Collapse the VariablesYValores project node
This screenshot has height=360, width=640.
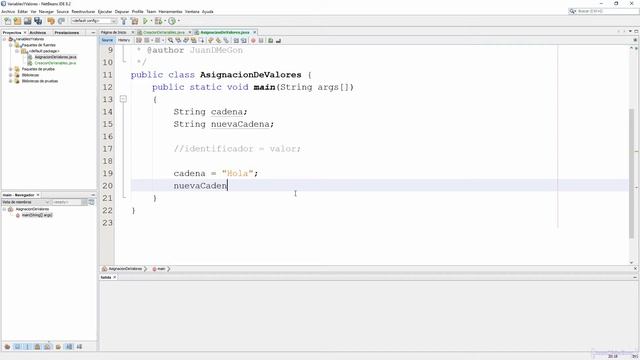click(4, 39)
